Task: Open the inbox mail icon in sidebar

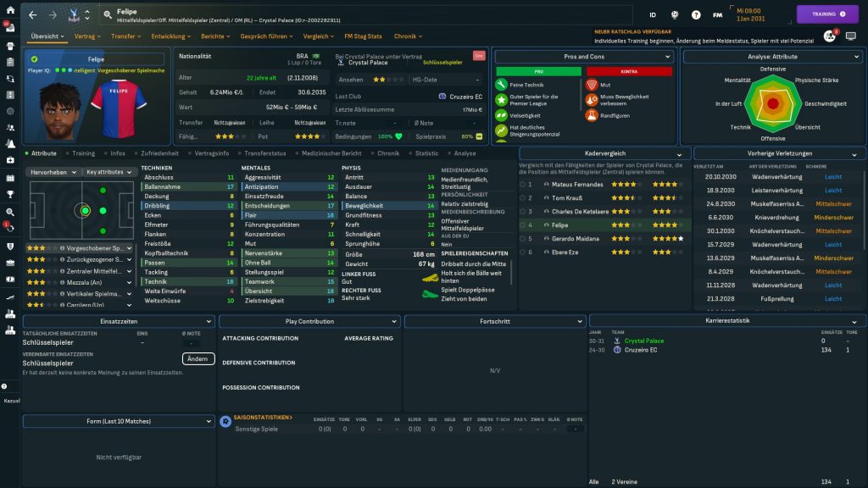Action: click(x=10, y=28)
